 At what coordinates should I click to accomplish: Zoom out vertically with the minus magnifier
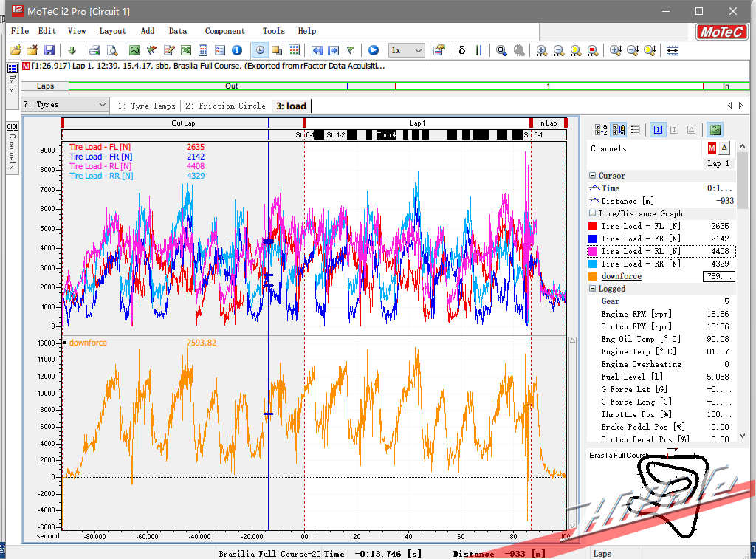click(633, 50)
